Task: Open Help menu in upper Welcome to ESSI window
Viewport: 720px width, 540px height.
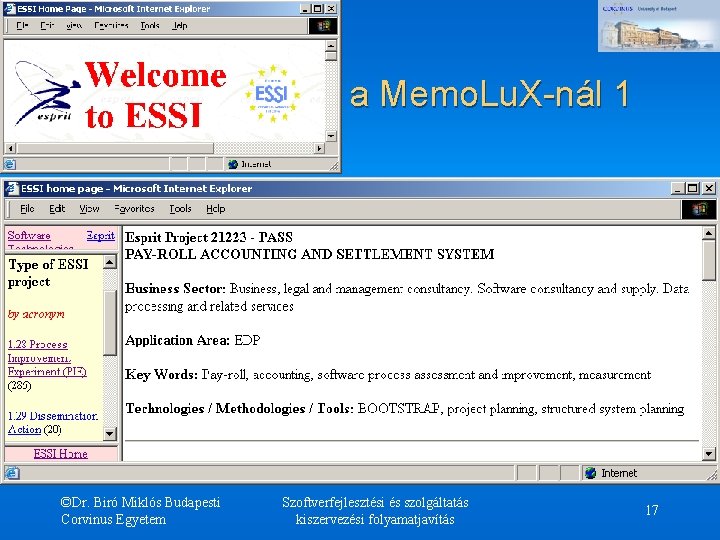Action: pos(180,26)
